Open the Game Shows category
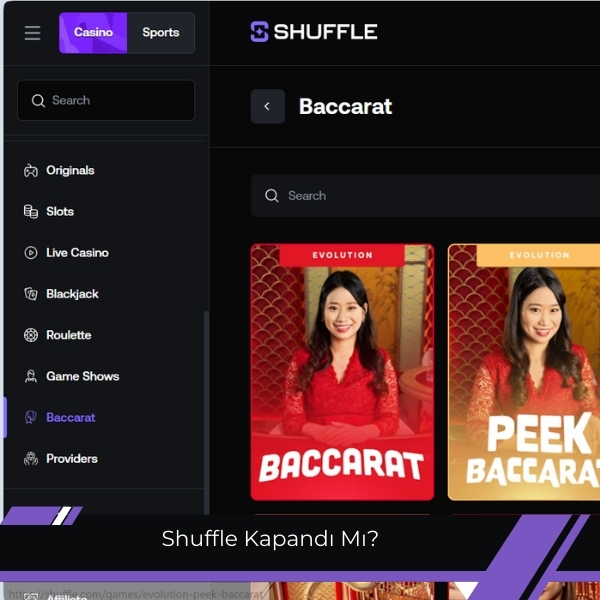 [x=83, y=376]
